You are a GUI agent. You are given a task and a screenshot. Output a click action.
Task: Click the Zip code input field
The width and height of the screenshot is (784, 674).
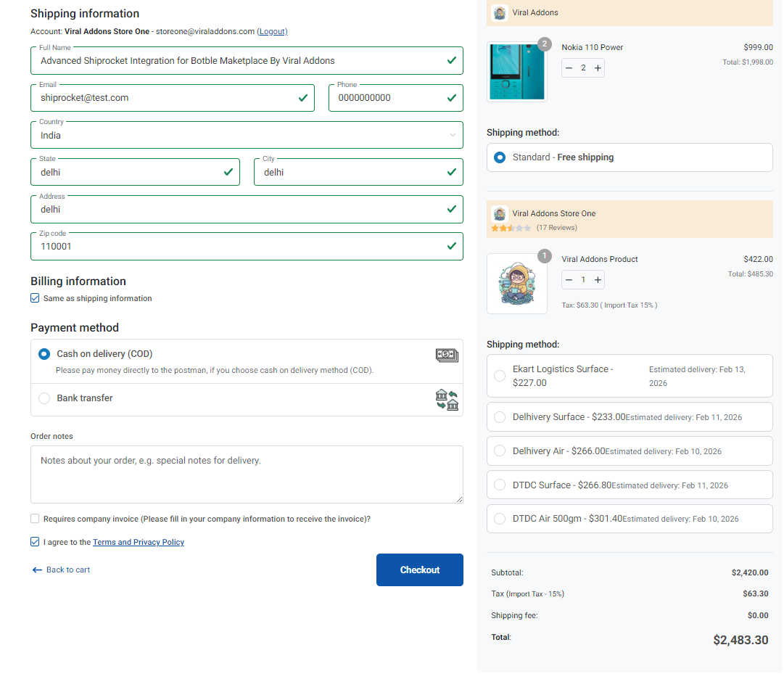(247, 247)
